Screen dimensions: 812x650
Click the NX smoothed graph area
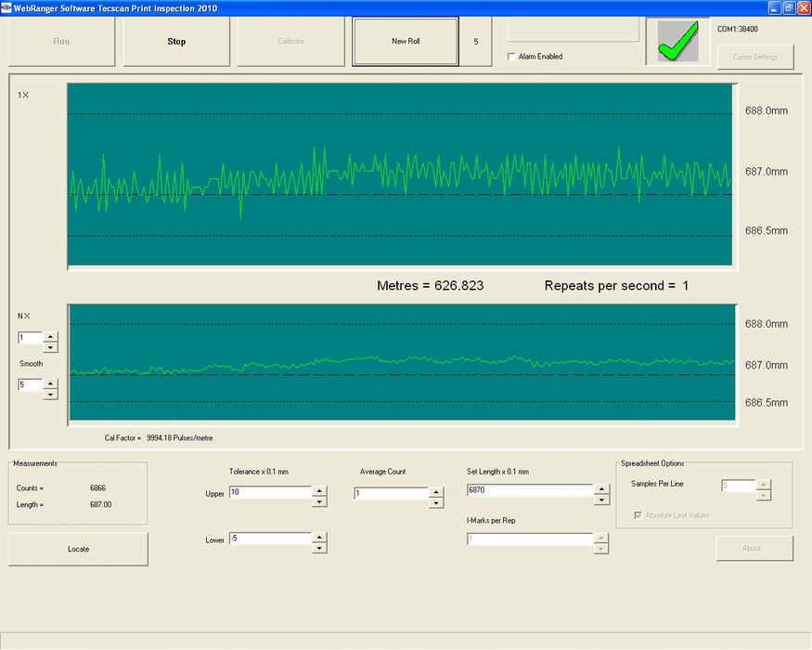(x=401, y=364)
